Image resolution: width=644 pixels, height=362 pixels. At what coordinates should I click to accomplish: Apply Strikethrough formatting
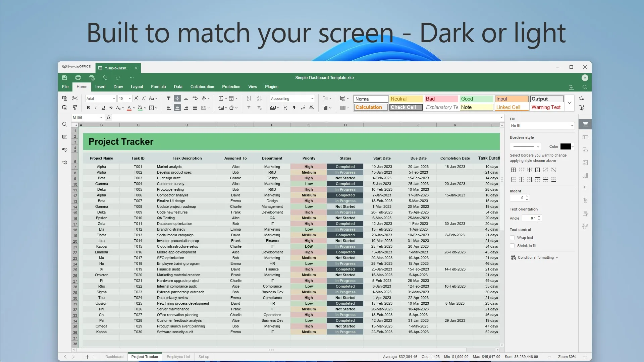click(110, 108)
